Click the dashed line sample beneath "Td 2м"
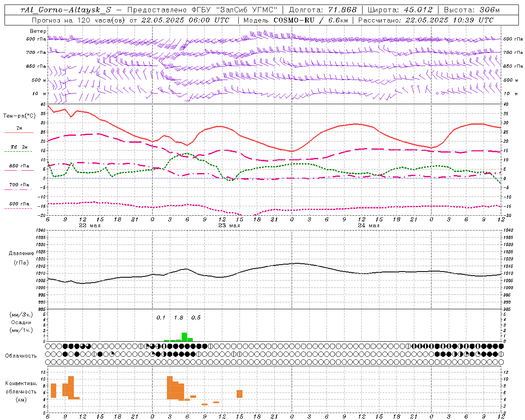Viewport: 525px width, 420px height. click(19, 152)
